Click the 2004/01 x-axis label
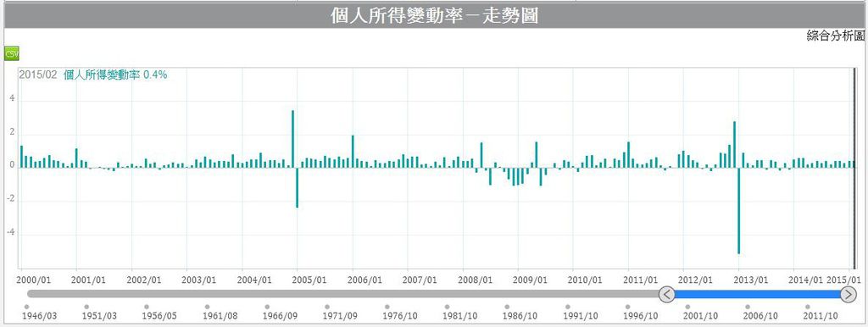Viewport: 868px width, 327px height. click(254, 280)
